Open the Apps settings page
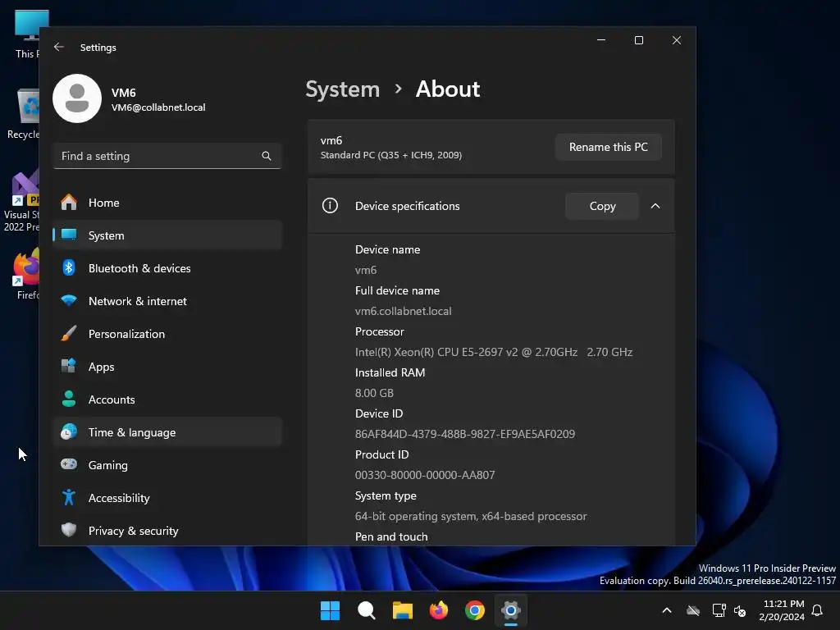 [x=167, y=367]
